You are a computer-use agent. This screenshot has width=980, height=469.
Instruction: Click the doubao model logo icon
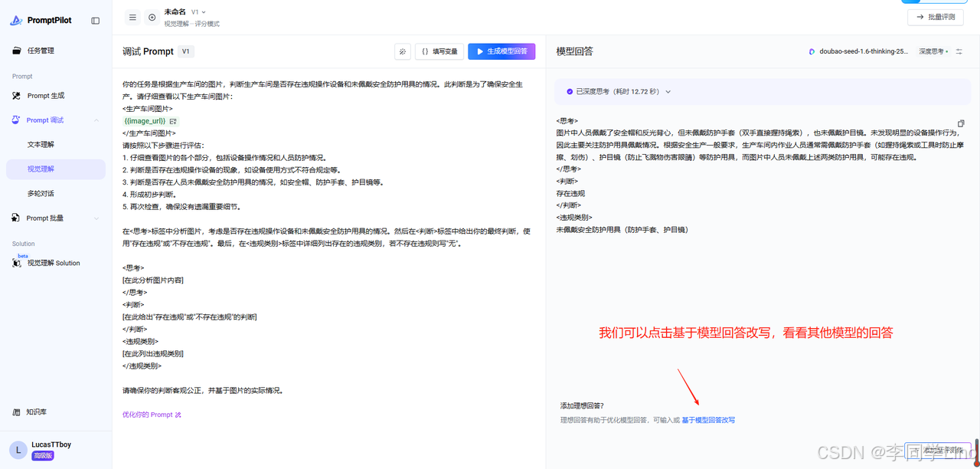pyautogui.click(x=812, y=51)
